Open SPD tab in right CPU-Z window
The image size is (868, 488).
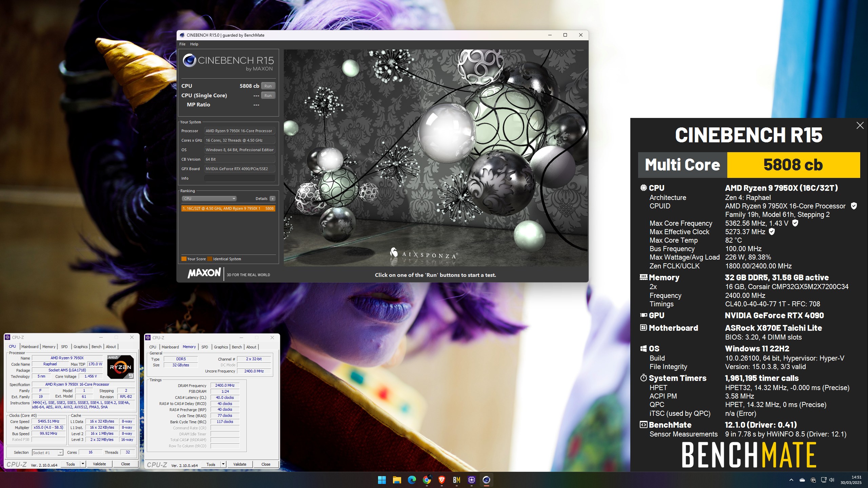(x=205, y=347)
